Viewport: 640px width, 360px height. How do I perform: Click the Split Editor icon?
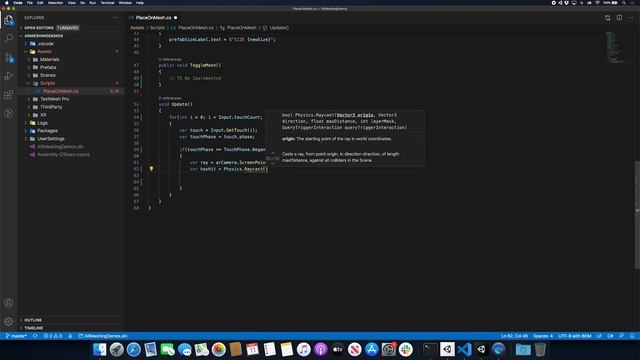point(619,18)
